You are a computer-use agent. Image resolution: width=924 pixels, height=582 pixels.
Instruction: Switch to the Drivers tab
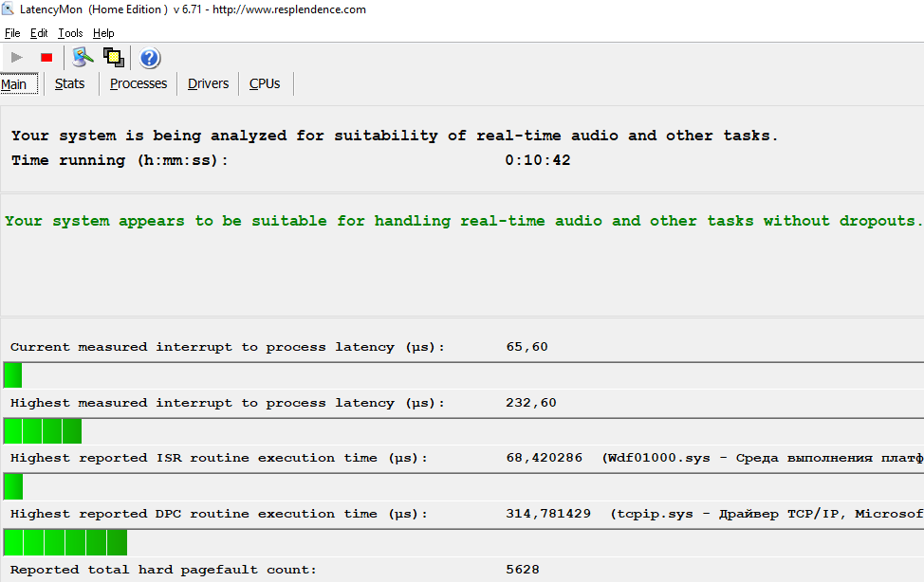(x=208, y=83)
